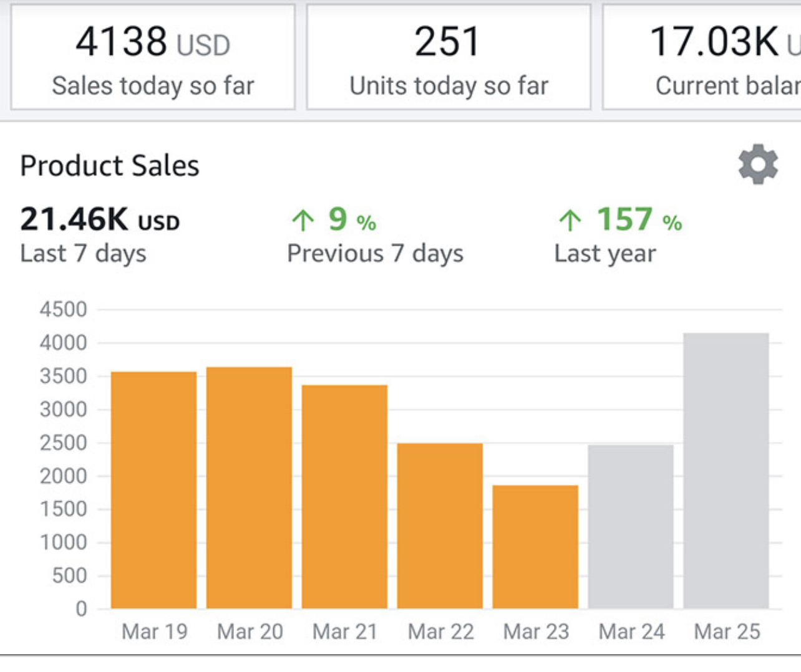
Task: Select the Mar 21 orange bar
Action: coord(344,497)
